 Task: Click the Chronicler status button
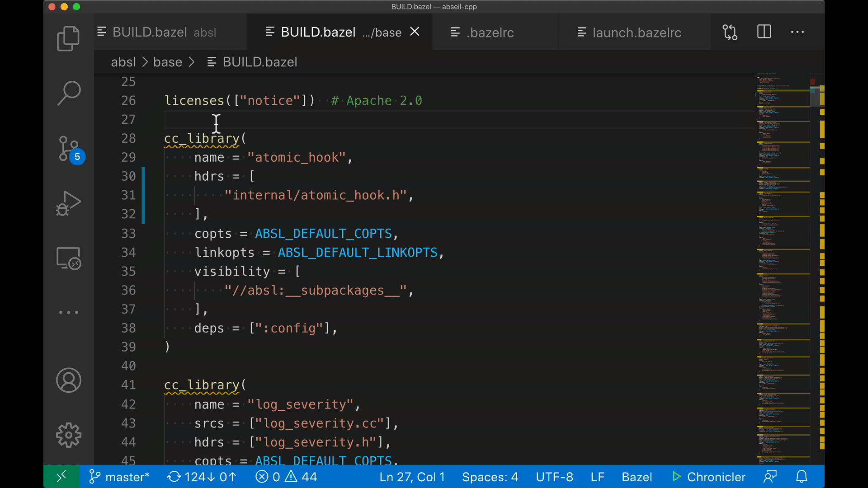[708, 477]
